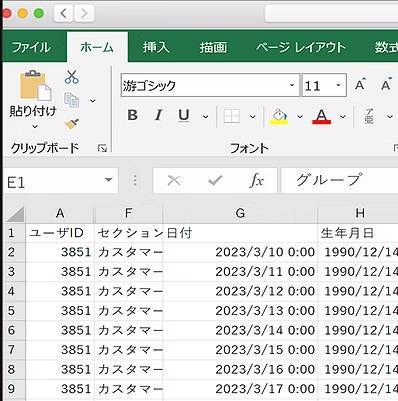This screenshot has width=398, height=401.
Task: Cancel formula entry with X
Action: [x=174, y=181]
